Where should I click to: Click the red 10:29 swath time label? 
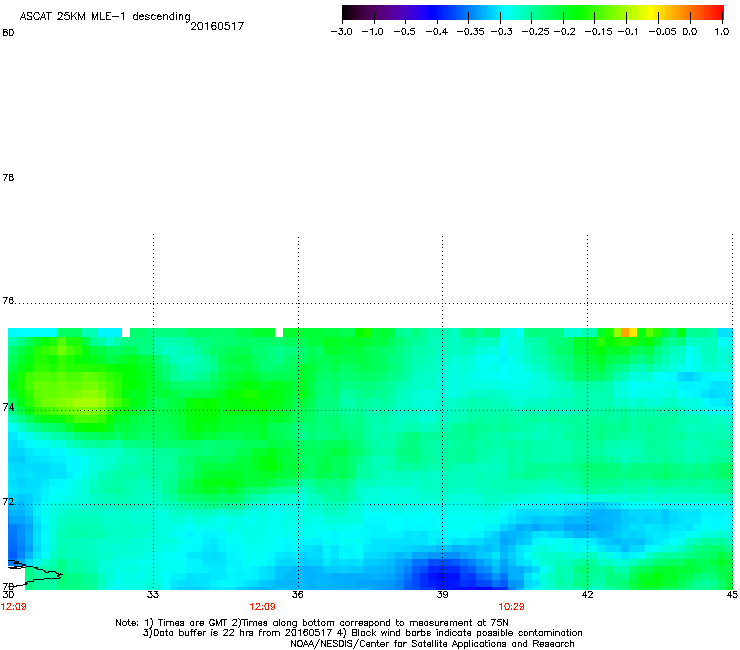(511, 607)
